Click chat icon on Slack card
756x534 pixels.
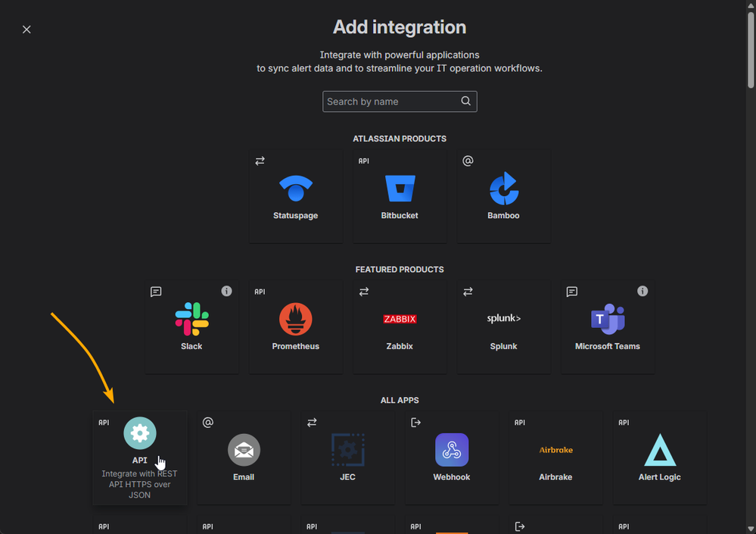pyautogui.click(x=156, y=292)
